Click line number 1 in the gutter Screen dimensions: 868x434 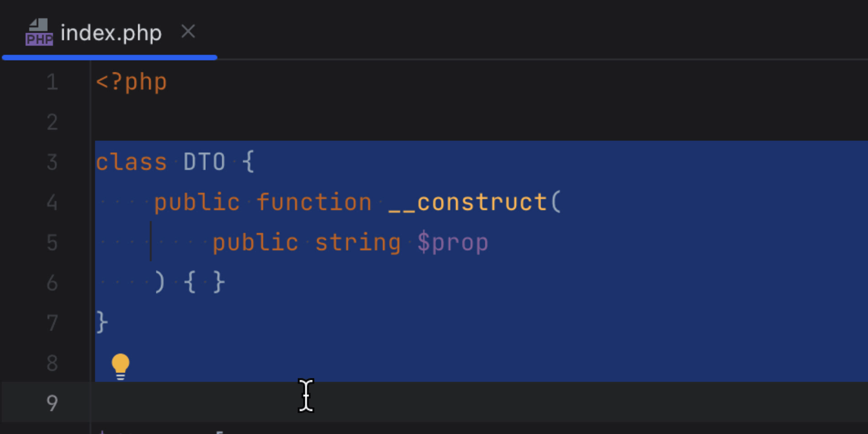(52, 83)
